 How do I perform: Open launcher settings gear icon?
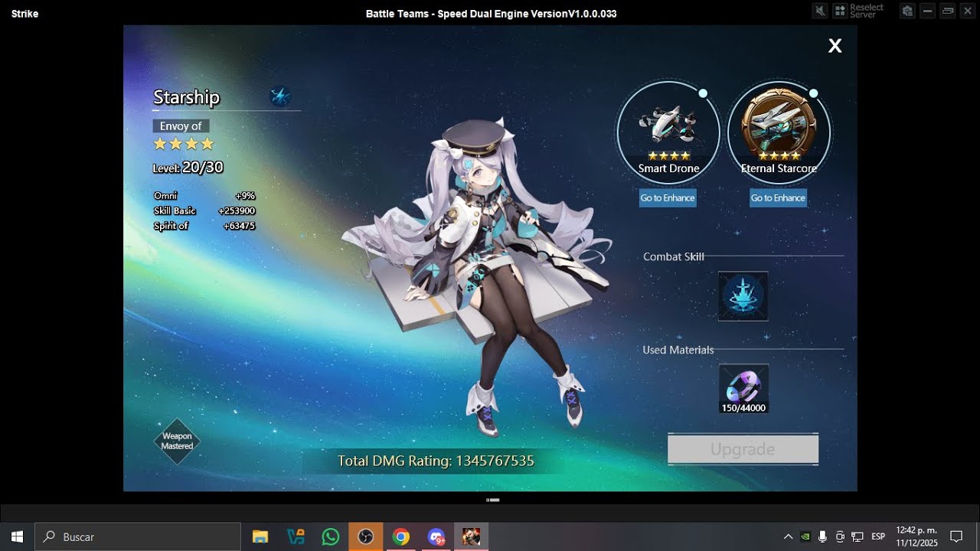[907, 11]
